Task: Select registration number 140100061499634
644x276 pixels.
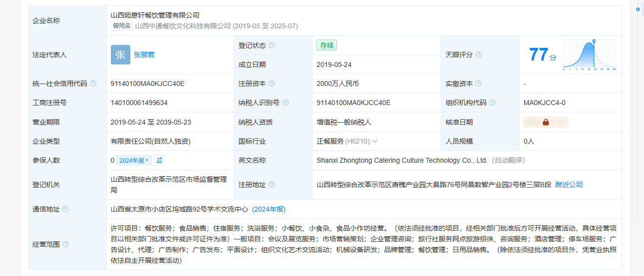Action: (139, 103)
